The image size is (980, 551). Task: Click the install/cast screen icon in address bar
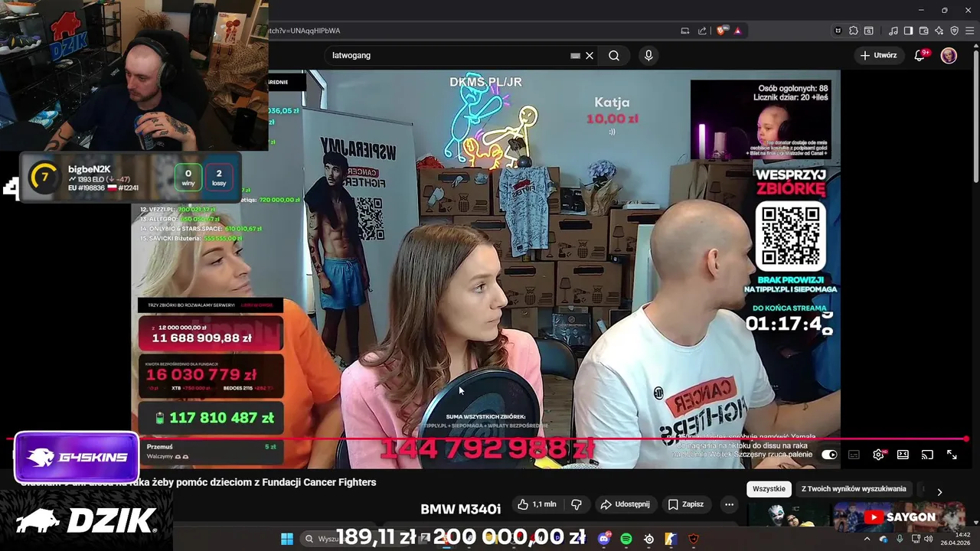[x=685, y=31]
